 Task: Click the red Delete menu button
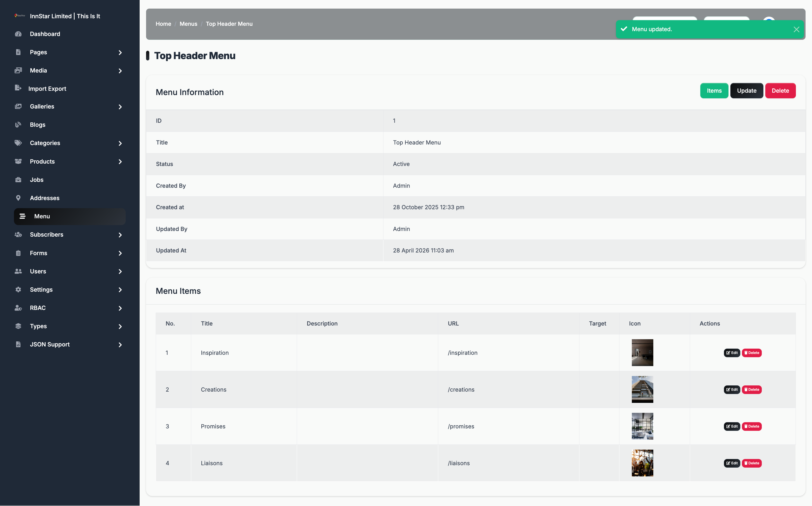click(x=780, y=91)
